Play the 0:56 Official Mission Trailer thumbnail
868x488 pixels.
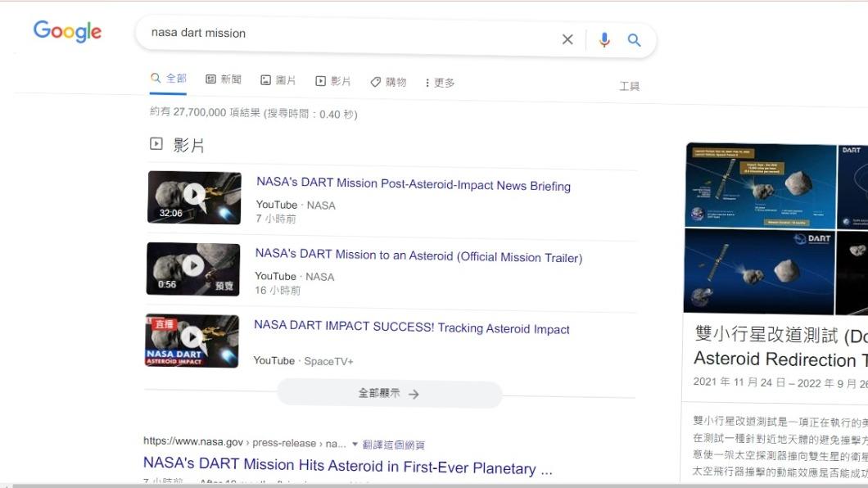pos(193,269)
